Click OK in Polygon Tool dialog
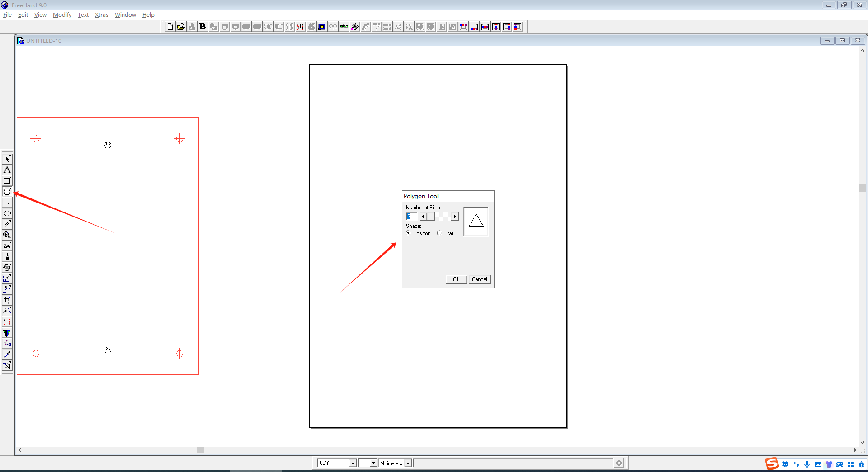Viewport: 868px width, 472px height. pos(456,279)
